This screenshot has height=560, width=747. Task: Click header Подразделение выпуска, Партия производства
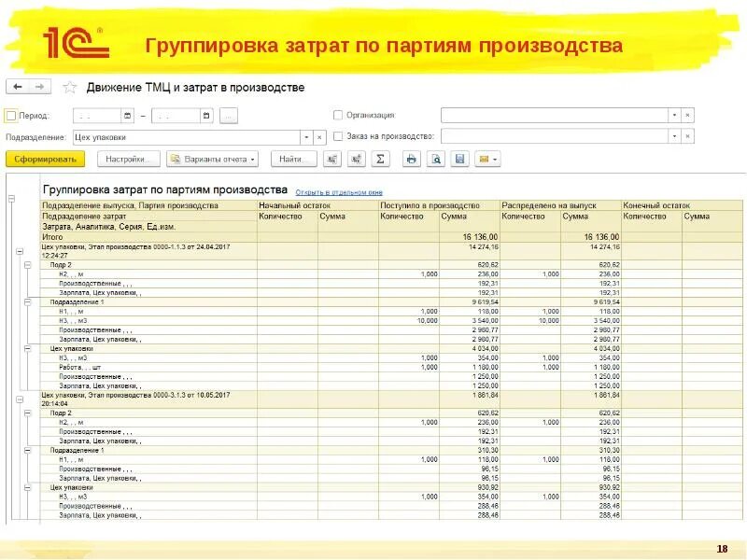coord(130,205)
